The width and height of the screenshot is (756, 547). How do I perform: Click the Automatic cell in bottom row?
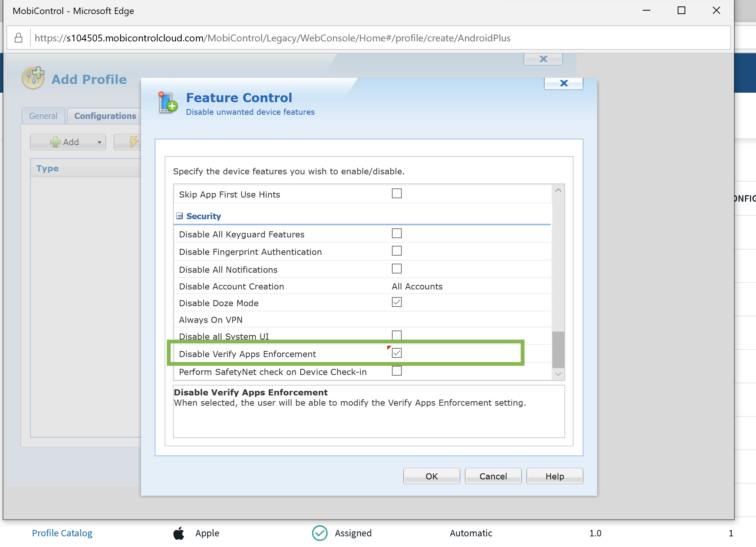click(471, 533)
